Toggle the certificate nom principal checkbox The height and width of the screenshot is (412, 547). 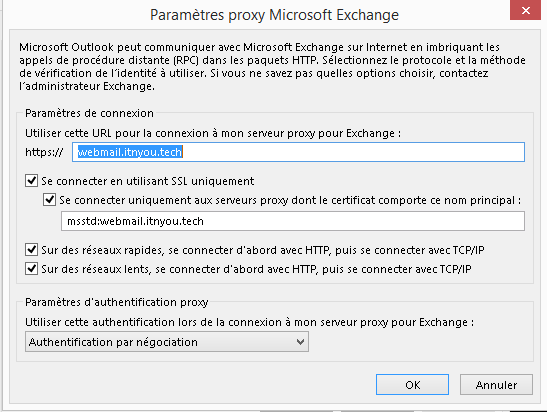point(49,200)
